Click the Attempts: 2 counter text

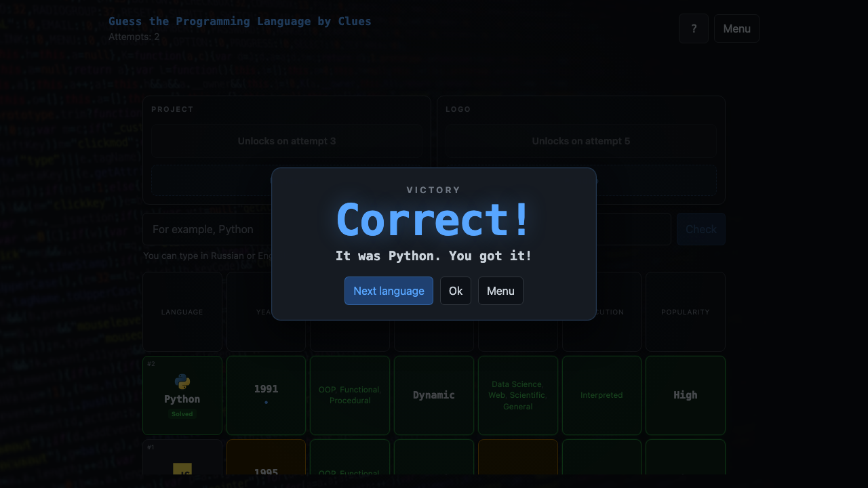134,37
